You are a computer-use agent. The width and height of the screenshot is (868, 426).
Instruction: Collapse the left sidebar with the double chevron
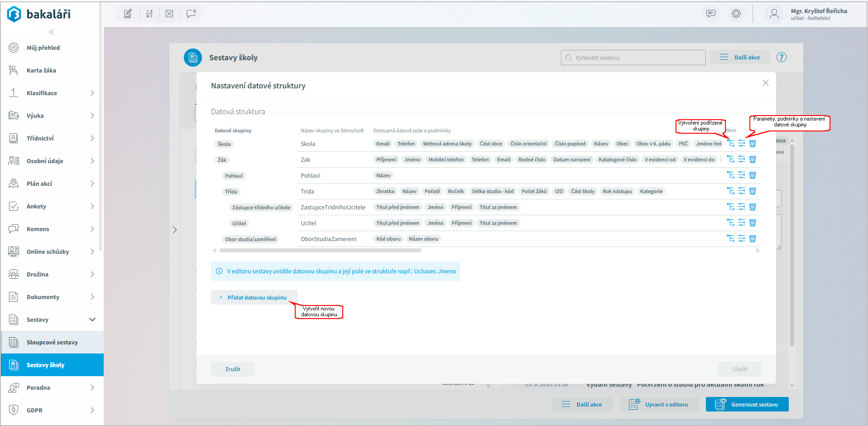coord(52,32)
